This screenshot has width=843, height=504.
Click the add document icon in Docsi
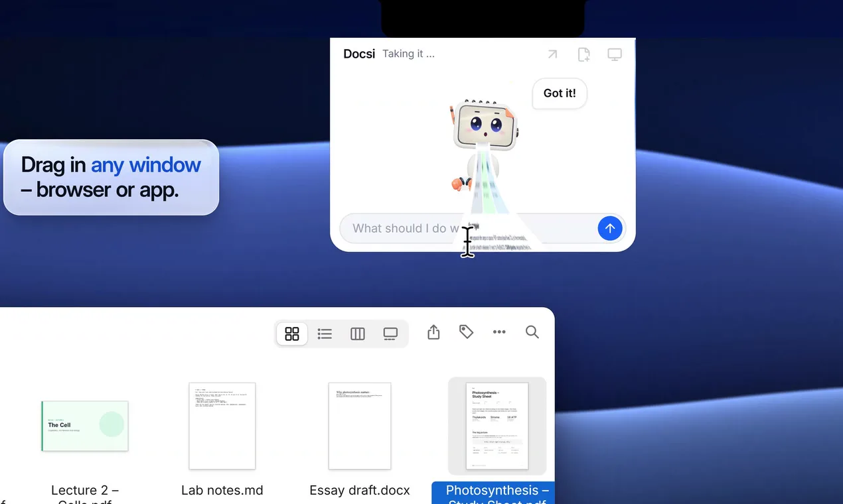pyautogui.click(x=583, y=54)
